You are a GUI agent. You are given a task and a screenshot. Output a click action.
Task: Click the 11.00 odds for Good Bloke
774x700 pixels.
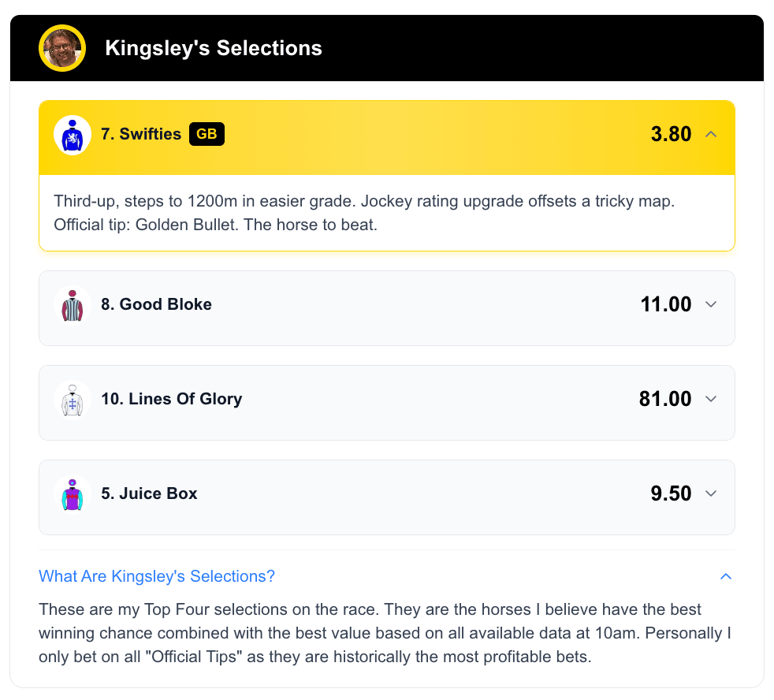[666, 303]
